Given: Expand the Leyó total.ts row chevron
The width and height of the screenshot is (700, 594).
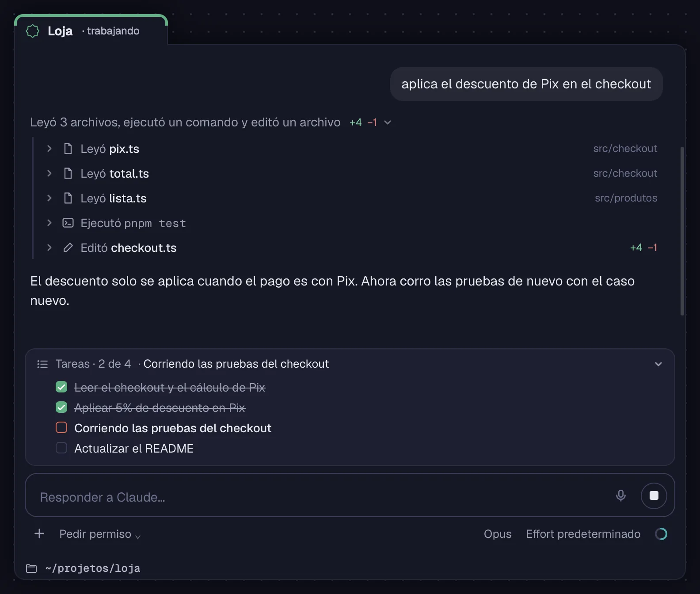Looking at the screenshot, I should click(49, 174).
